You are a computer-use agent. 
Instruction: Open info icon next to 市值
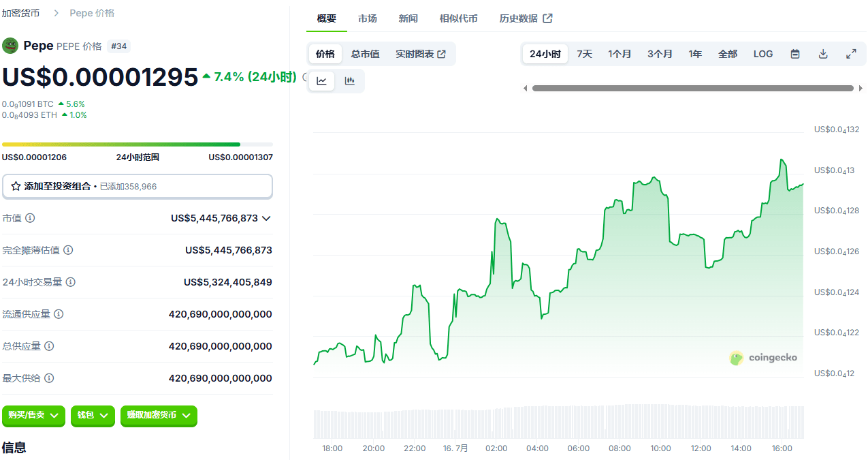30,218
